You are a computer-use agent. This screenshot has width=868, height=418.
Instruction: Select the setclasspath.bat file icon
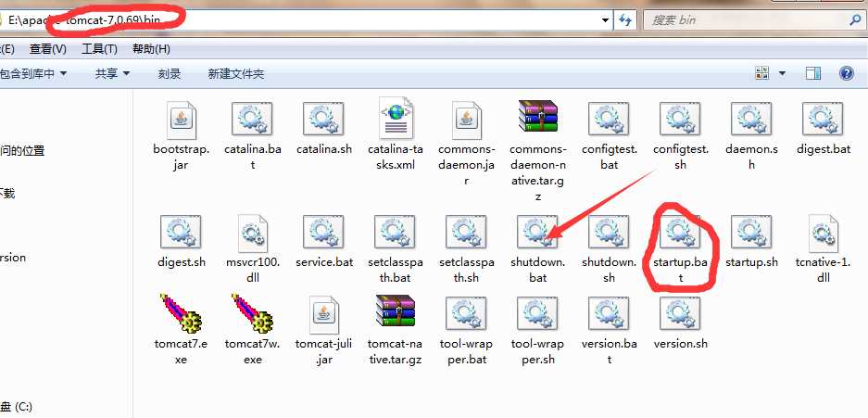pyautogui.click(x=395, y=232)
